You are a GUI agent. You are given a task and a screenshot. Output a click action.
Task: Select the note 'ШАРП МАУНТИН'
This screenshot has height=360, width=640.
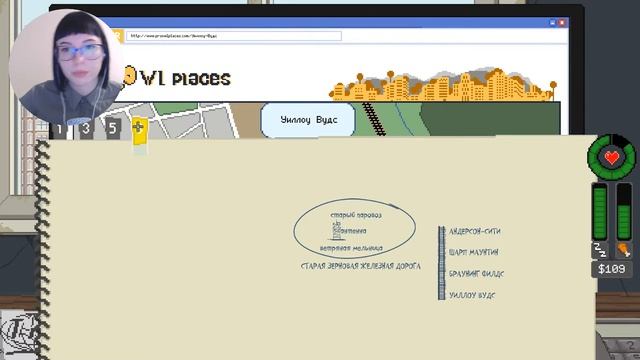(x=473, y=252)
